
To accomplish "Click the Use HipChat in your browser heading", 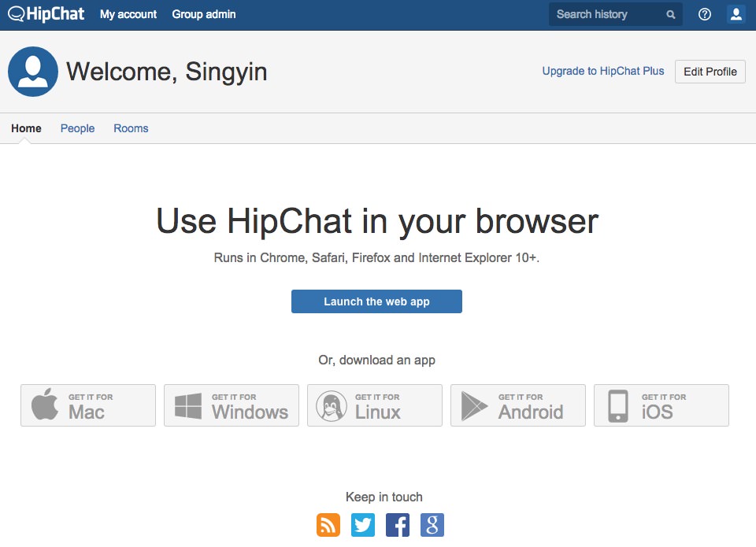I will pos(377,221).
